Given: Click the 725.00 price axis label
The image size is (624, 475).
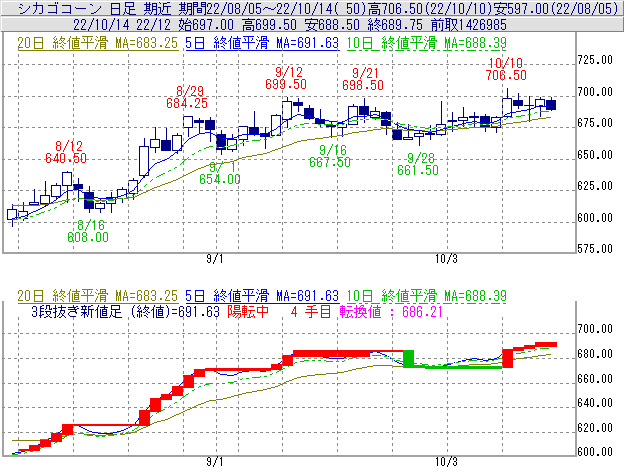Looking at the screenshot, I should click(595, 60).
